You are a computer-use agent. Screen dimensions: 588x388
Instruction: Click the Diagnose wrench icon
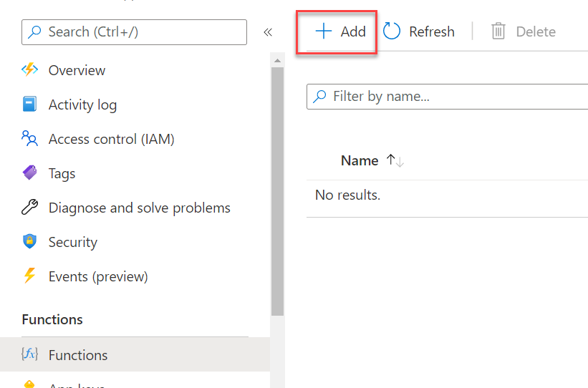point(29,208)
